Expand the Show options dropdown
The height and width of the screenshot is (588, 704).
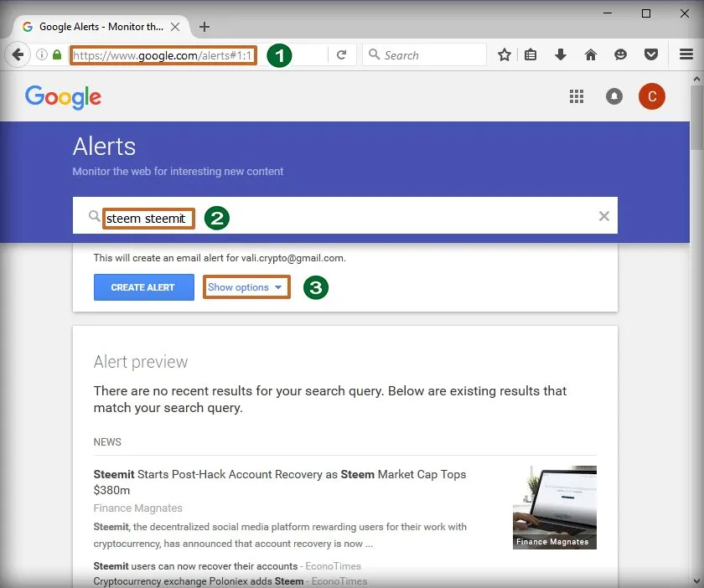pos(246,287)
